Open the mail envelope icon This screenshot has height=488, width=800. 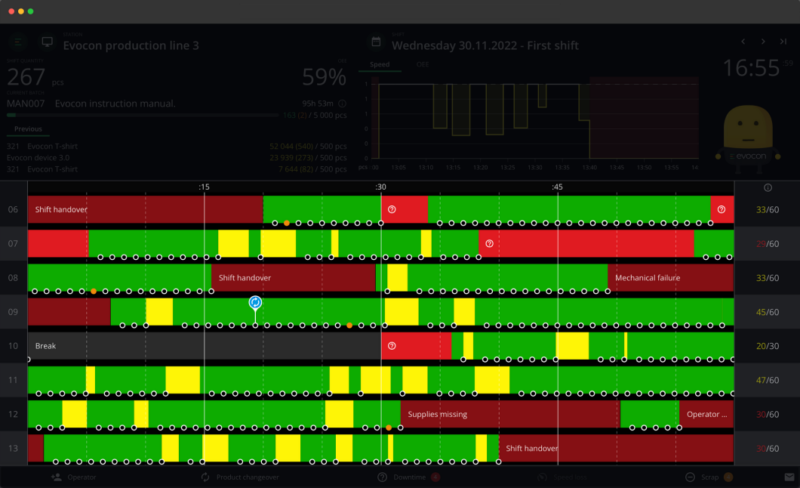789,477
